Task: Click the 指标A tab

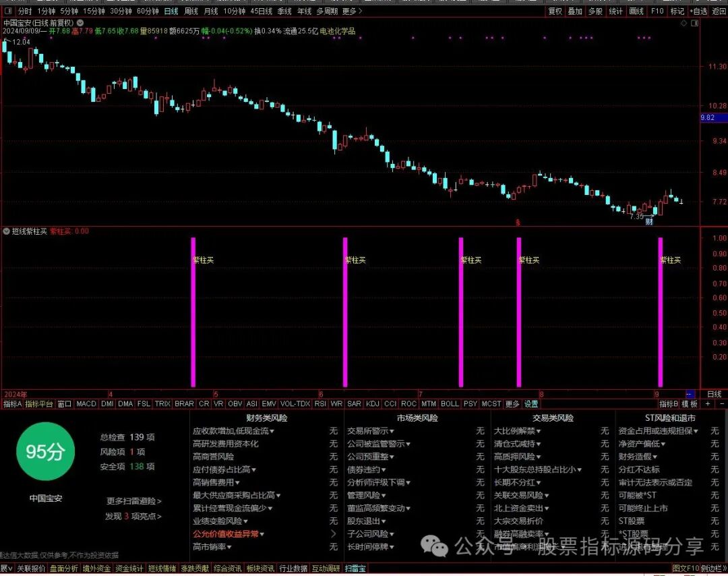Action: point(13,404)
